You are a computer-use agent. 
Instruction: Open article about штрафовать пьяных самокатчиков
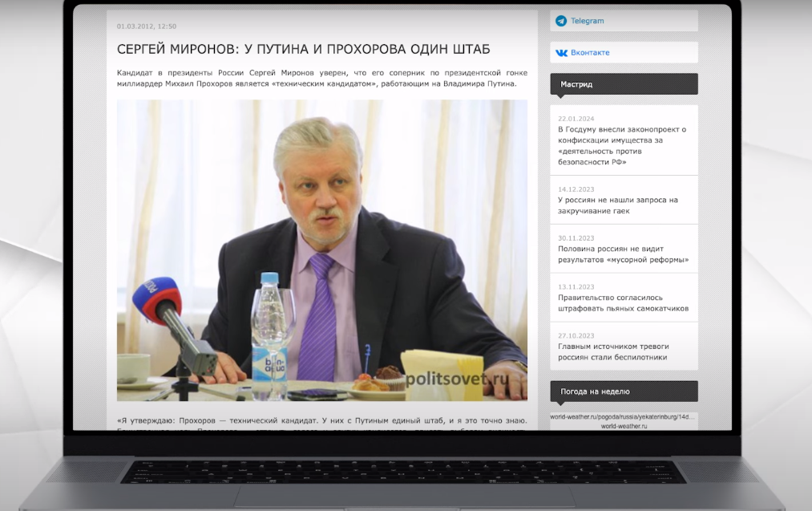(623, 302)
